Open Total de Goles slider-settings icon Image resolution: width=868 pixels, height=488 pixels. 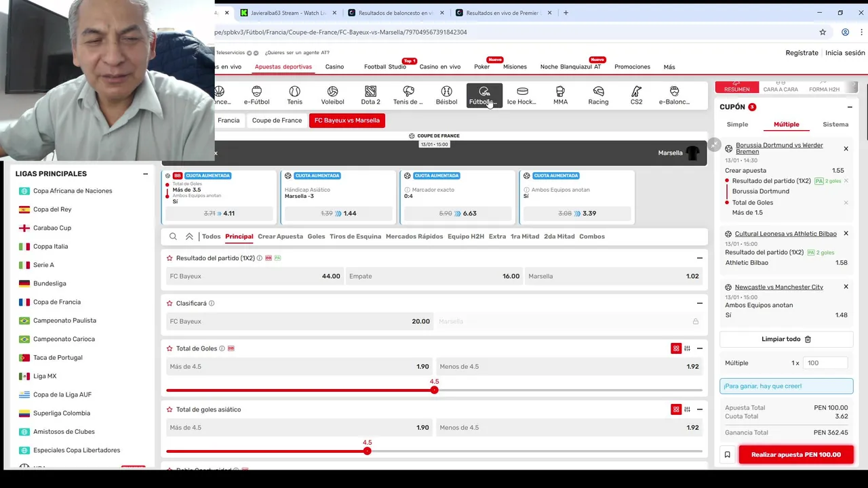(687, 348)
